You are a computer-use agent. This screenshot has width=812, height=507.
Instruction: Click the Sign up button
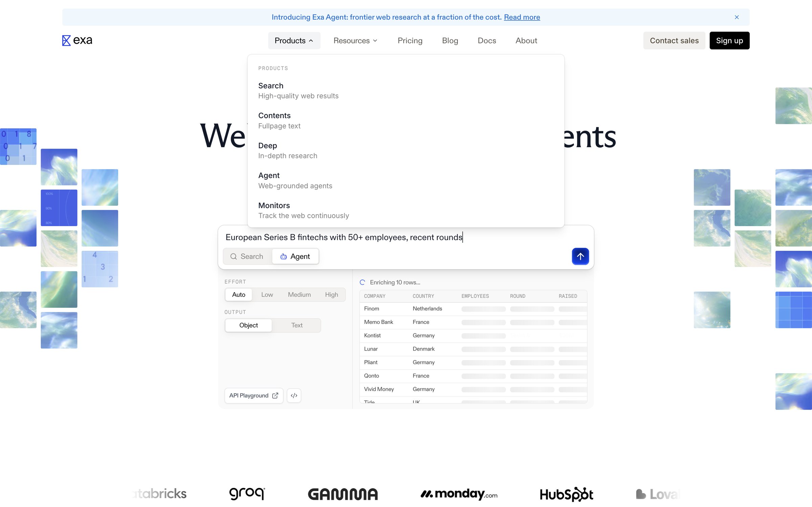coord(729,41)
